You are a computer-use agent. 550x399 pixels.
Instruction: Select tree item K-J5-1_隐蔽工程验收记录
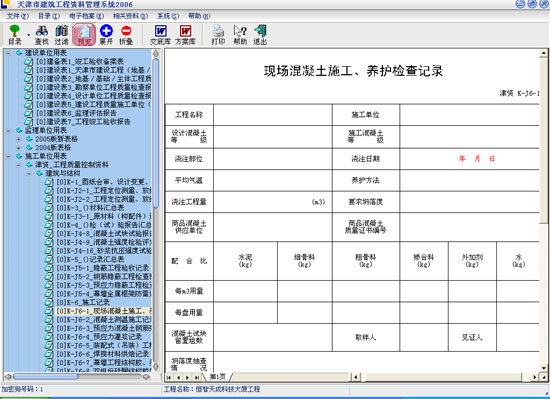click(102, 268)
